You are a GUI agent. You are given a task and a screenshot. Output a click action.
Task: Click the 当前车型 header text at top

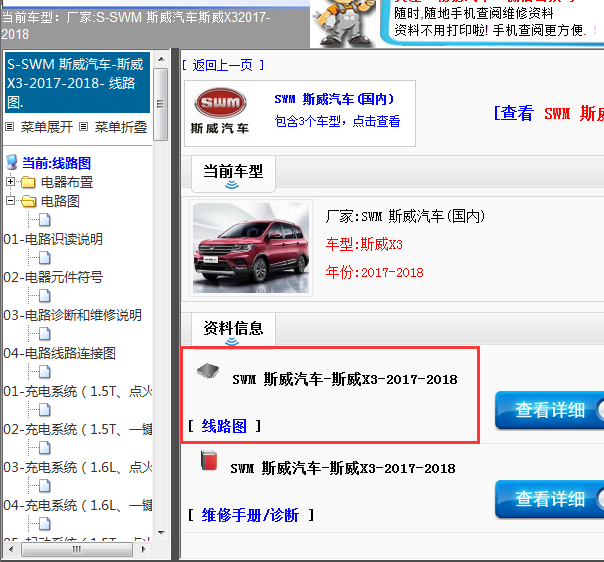(x=136, y=25)
